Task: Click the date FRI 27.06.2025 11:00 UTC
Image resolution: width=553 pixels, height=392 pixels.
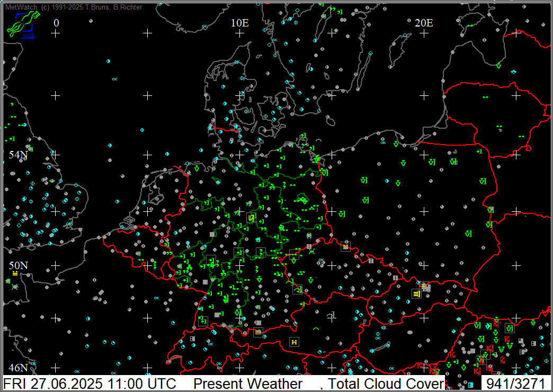Action: 90,384
